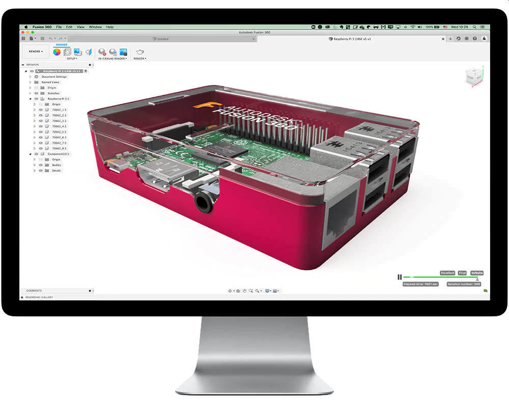This screenshot has height=420, width=509.
Task: Collapse the Raspberry Pi 3:1 component
Action: (30, 99)
